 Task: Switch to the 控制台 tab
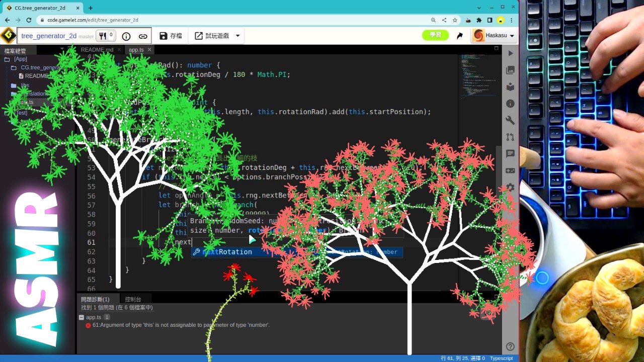[x=132, y=299]
